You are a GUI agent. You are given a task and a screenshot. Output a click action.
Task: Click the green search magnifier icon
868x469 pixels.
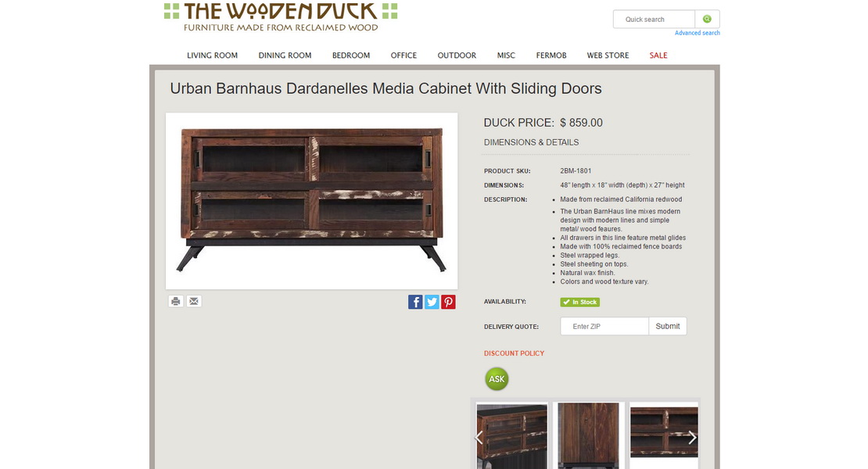(707, 19)
